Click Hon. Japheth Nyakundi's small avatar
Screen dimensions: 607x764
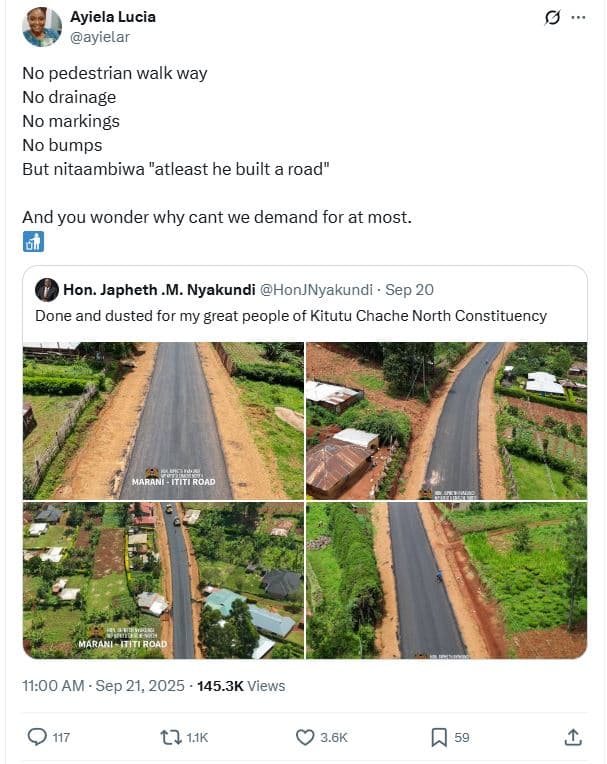point(46,290)
